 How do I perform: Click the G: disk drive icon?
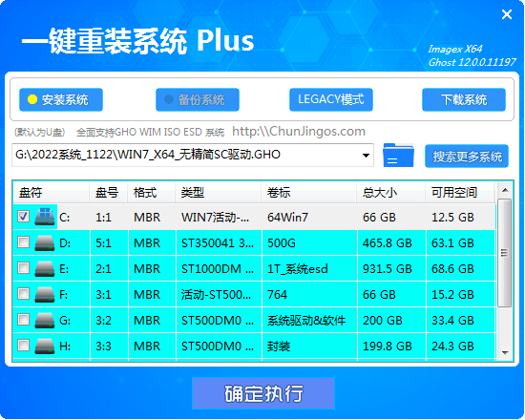[45, 321]
